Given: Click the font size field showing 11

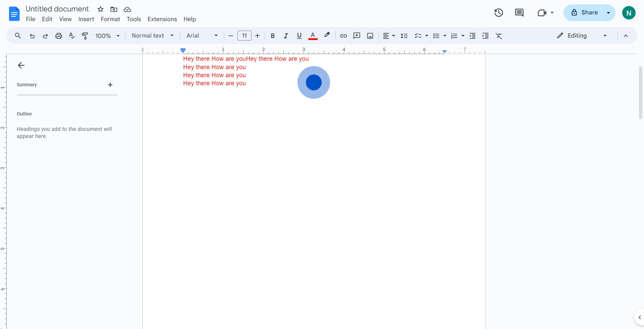Looking at the screenshot, I should pyautogui.click(x=245, y=36).
